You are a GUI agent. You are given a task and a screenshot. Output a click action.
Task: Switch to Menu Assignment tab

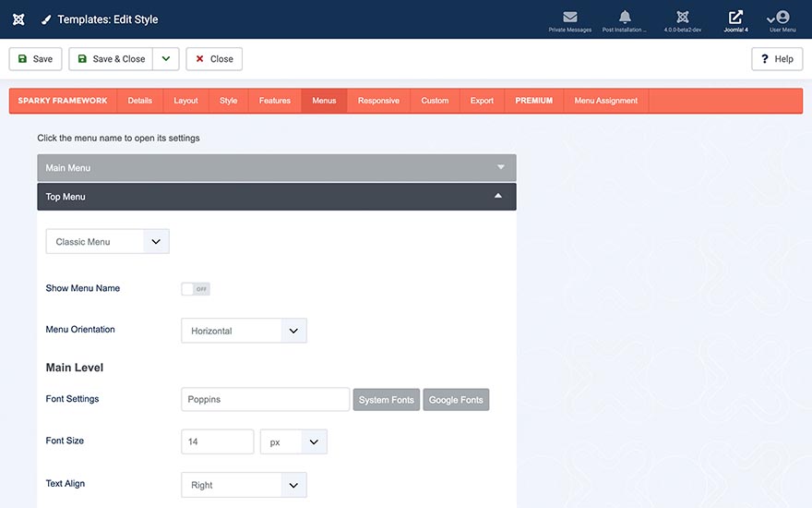(x=606, y=101)
